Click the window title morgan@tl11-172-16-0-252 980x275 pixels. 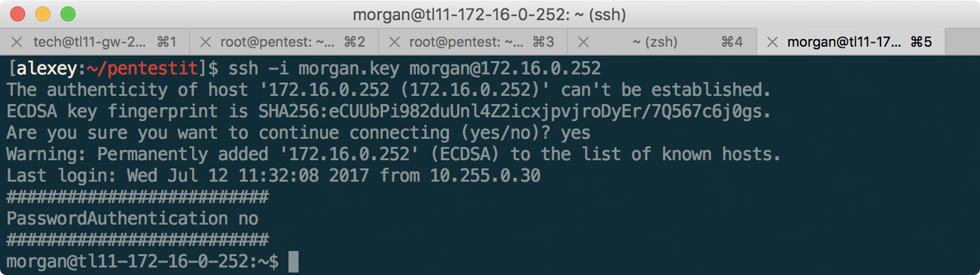[x=489, y=14]
